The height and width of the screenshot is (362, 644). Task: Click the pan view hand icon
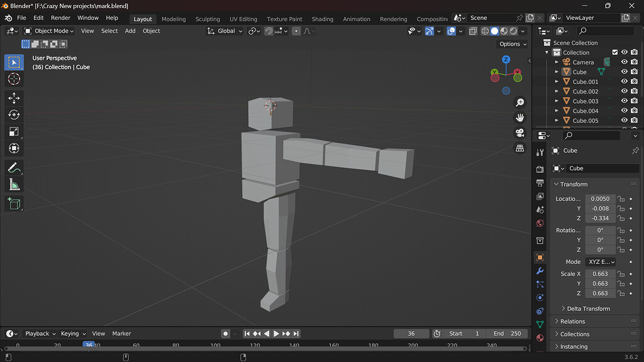click(520, 118)
